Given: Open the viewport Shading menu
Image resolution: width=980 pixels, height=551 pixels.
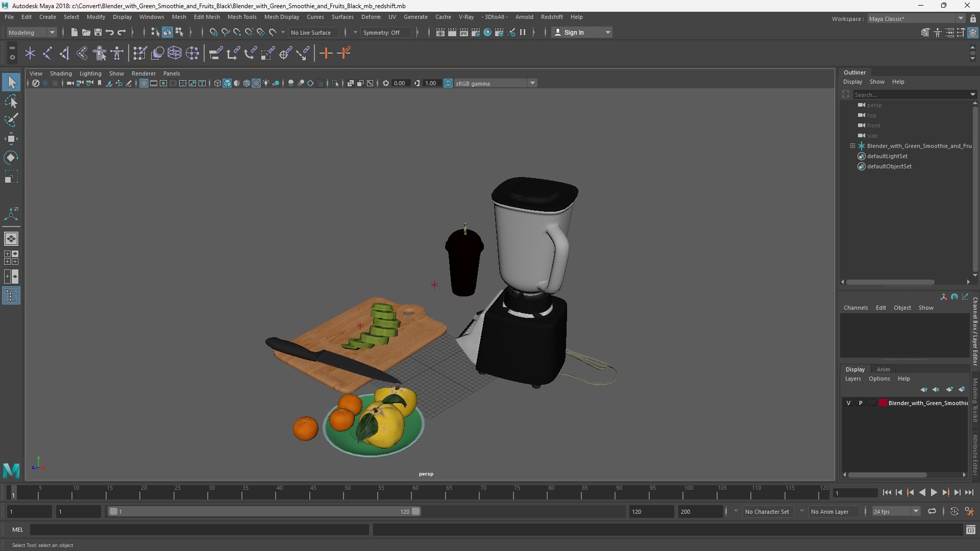Looking at the screenshot, I should pos(61,73).
